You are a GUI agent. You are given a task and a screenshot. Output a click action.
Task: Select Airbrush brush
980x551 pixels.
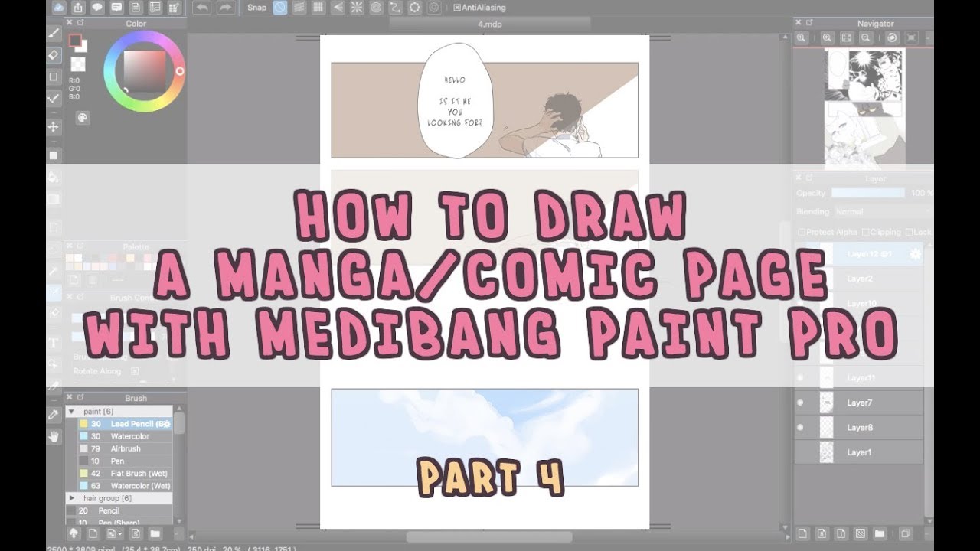tap(125, 448)
